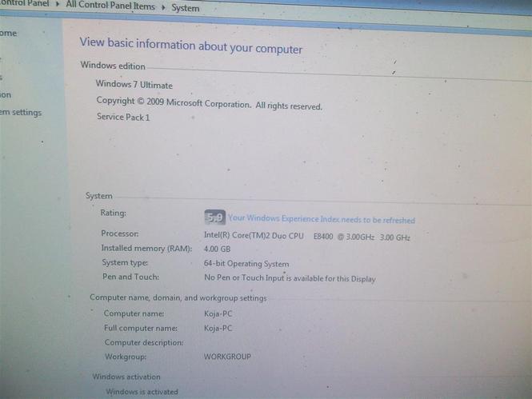Click the Windows Experience Index 5.9 rating badge

(x=214, y=217)
